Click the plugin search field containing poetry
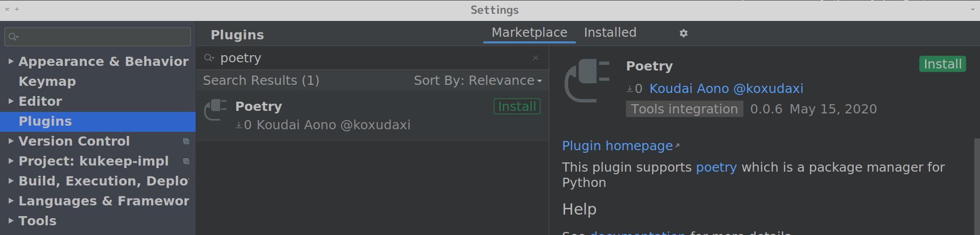 [x=373, y=58]
